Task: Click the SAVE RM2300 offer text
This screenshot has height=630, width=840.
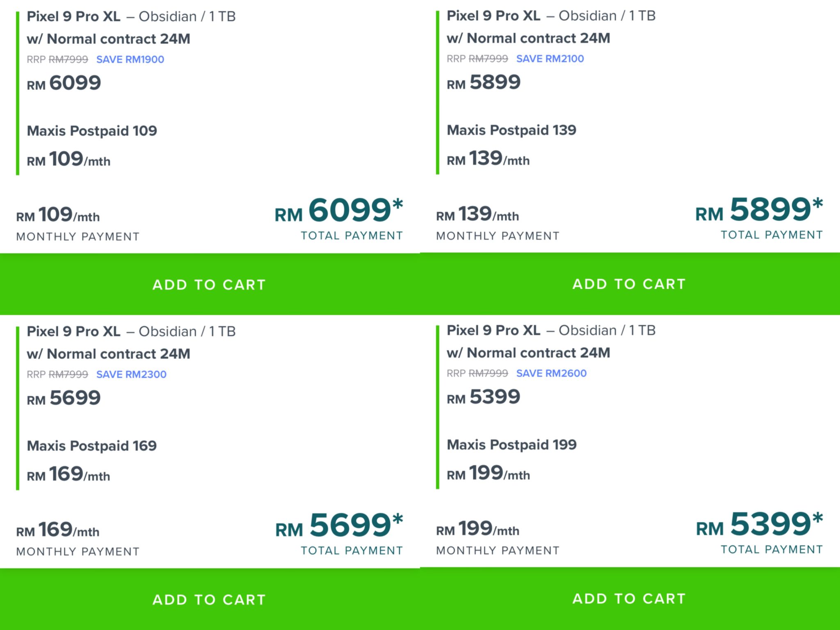Action: pos(131,374)
